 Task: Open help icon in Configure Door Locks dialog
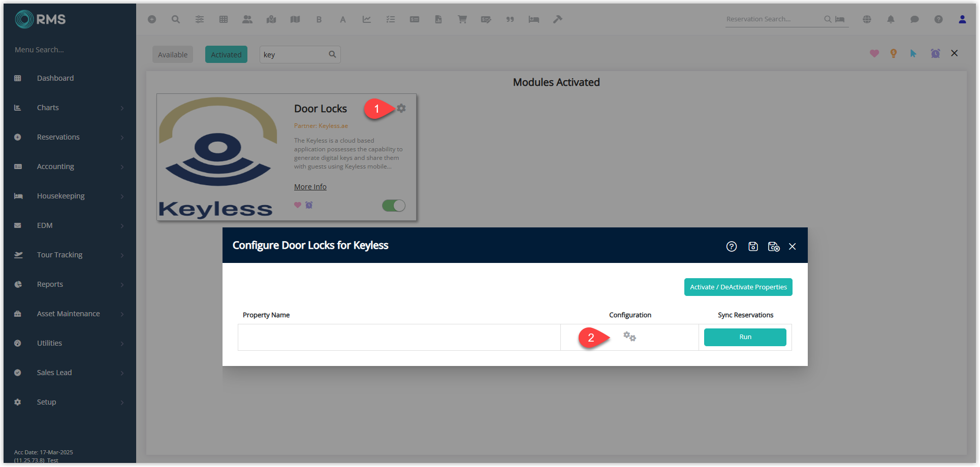coord(732,246)
